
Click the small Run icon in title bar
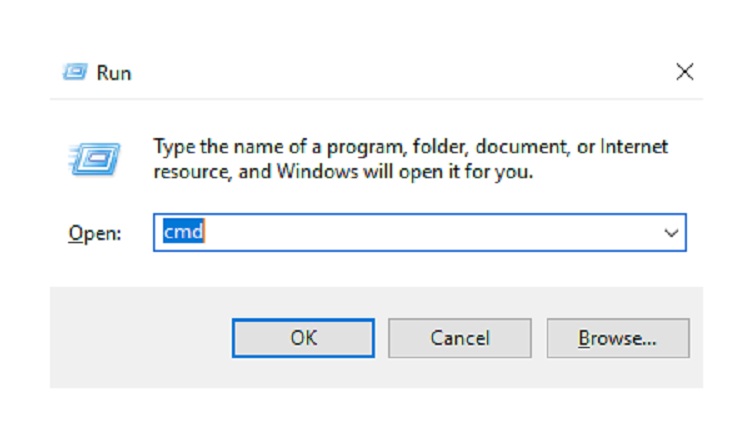pyautogui.click(x=75, y=72)
